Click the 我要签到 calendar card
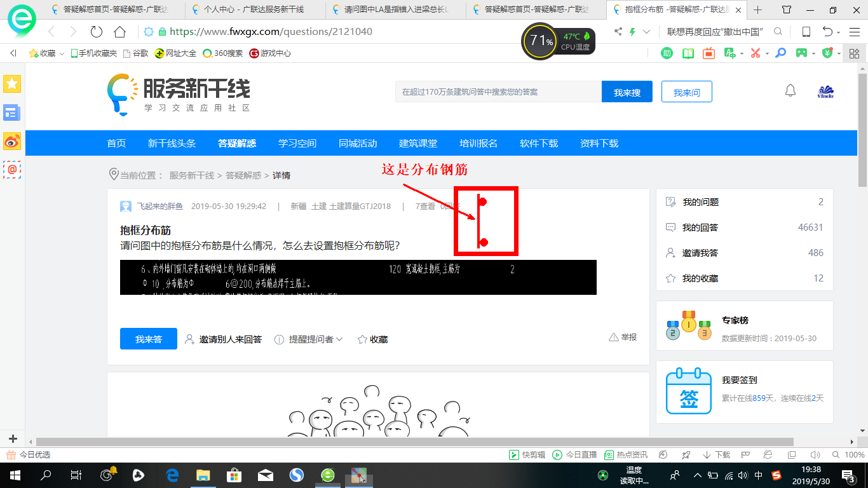 [x=744, y=391]
